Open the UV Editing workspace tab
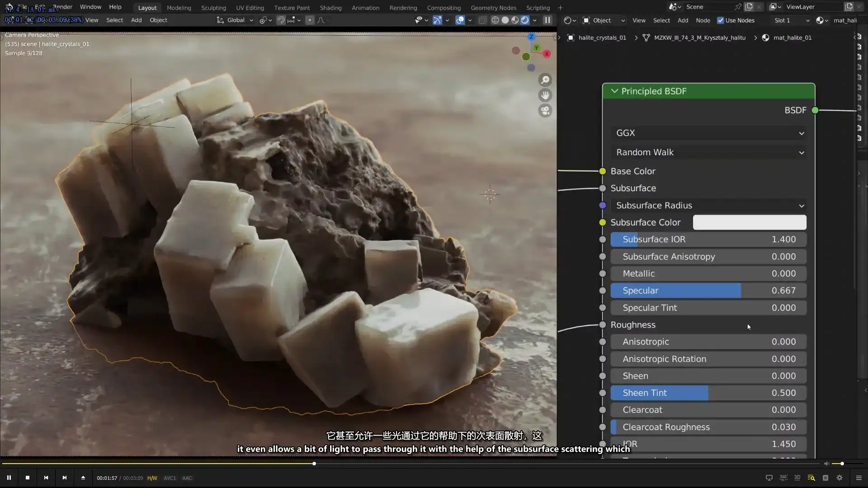Viewport: 868px width, 488px height. 250,8
